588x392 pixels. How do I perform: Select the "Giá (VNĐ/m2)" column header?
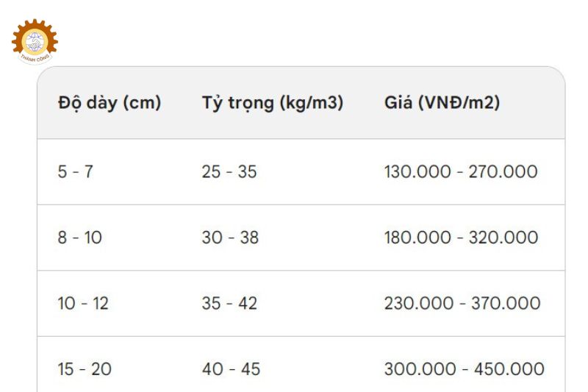click(x=442, y=103)
